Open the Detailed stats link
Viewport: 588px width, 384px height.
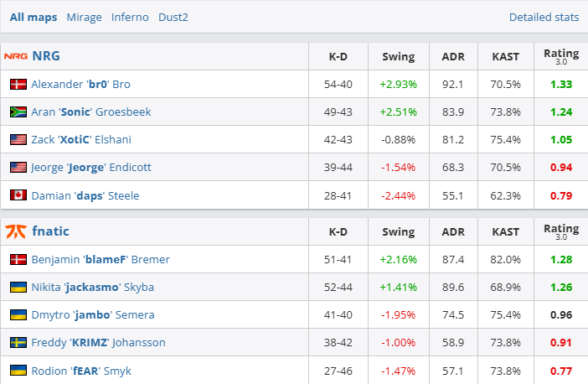tap(544, 17)
